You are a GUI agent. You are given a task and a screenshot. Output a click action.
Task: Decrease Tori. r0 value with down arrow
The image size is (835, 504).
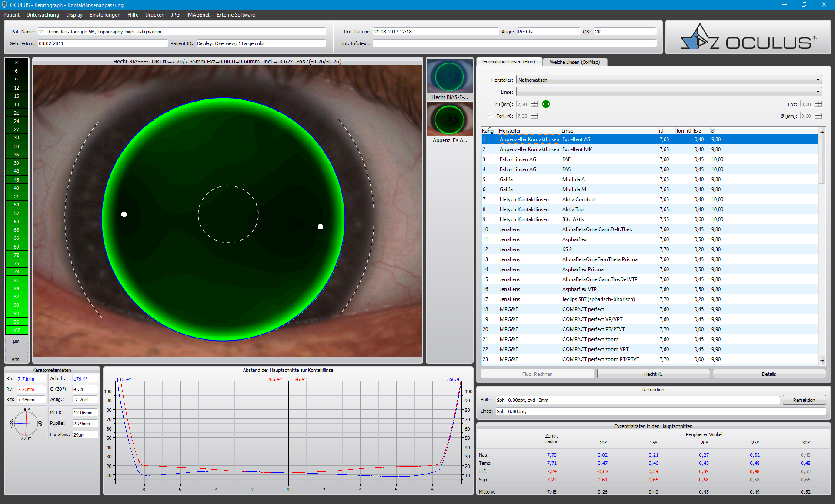(x=534, y=118)
